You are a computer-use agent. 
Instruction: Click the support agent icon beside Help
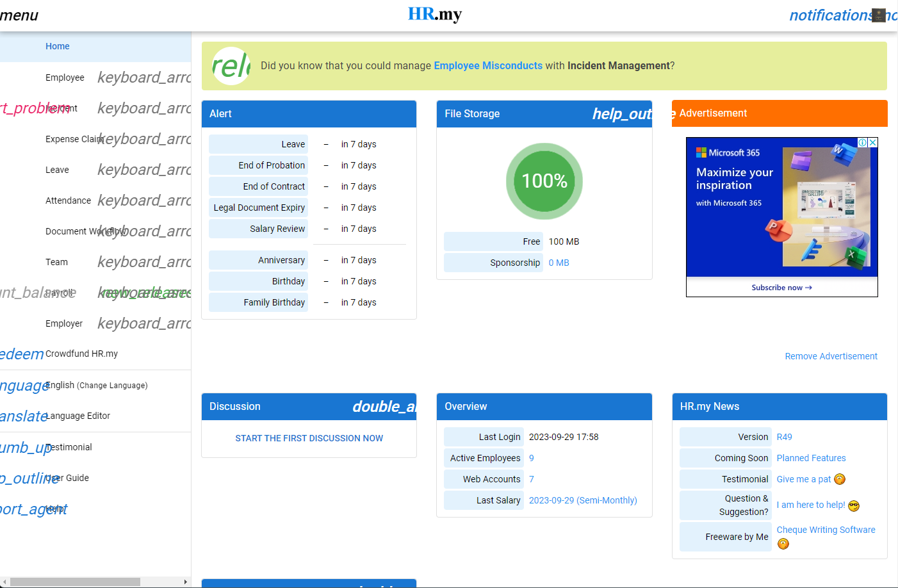click(33, 509)
